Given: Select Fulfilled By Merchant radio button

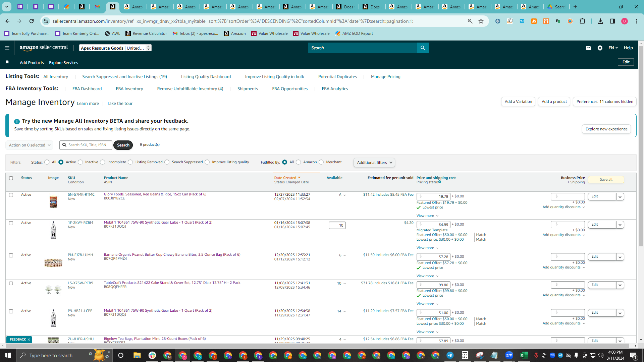Looking at the screenshot, I should (321, 162).
